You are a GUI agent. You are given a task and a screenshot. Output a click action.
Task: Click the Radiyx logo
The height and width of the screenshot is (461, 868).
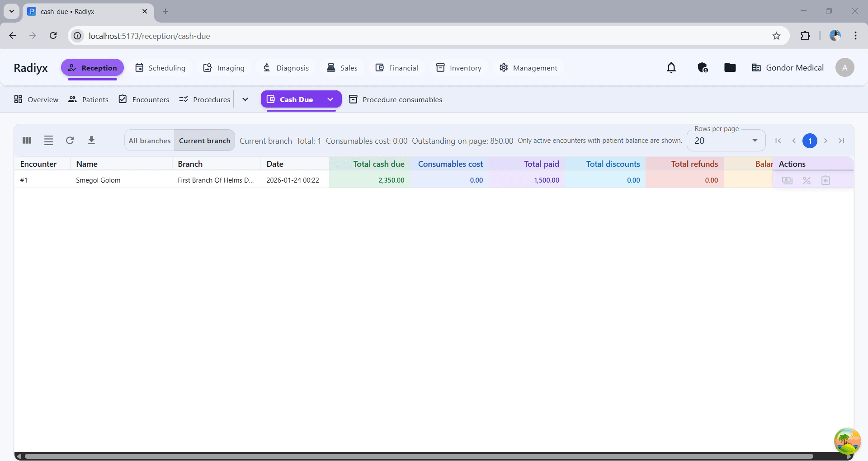point(31,68)
